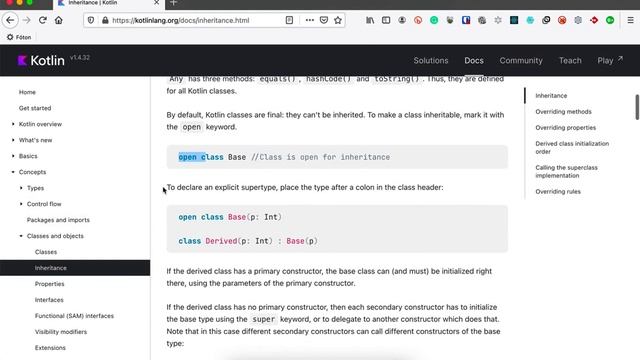Open Functional (SAM) interfaces page
The height and width of the screenshot is (360, 640).
(74, 316)
